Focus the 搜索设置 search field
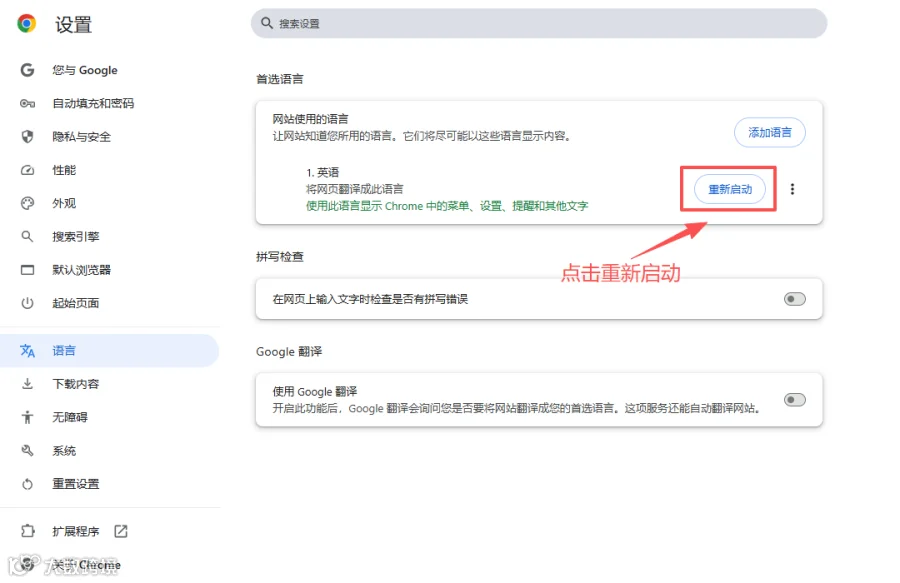Screen dimensions: 900x583 click(538, 23)
